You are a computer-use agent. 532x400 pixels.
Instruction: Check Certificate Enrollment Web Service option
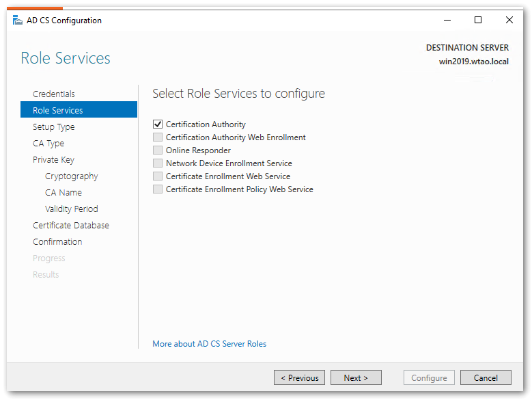point(158,176)
